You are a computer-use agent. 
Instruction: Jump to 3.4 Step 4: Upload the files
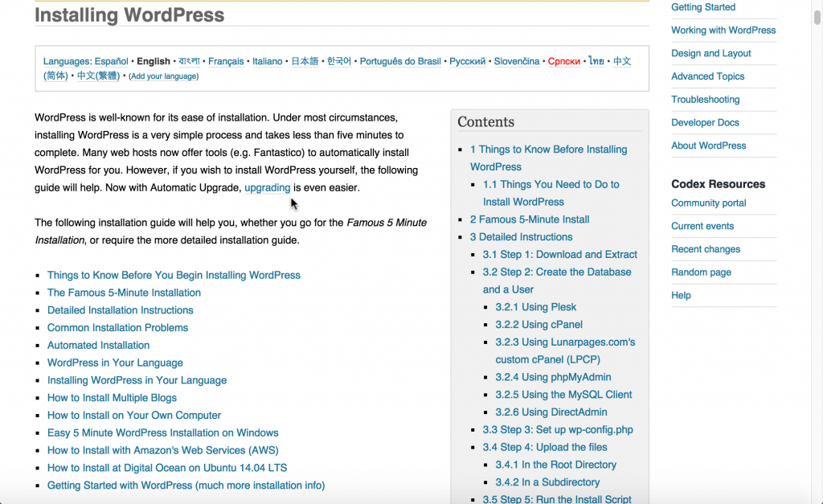[545, 447]
